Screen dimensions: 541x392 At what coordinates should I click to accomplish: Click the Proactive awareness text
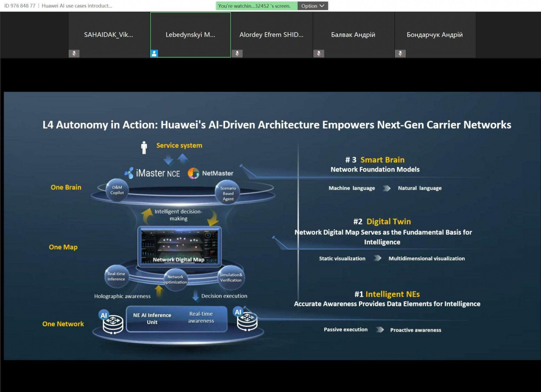[416, 330]
